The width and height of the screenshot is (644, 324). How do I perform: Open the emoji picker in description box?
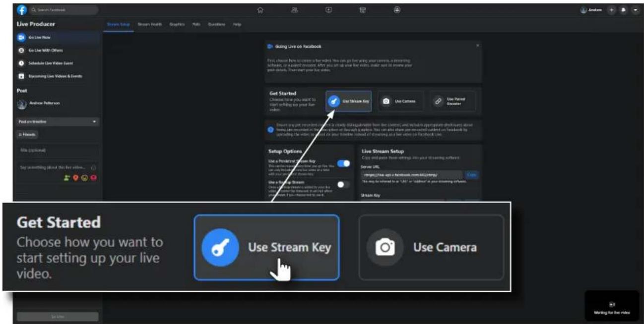coord(94,167)
